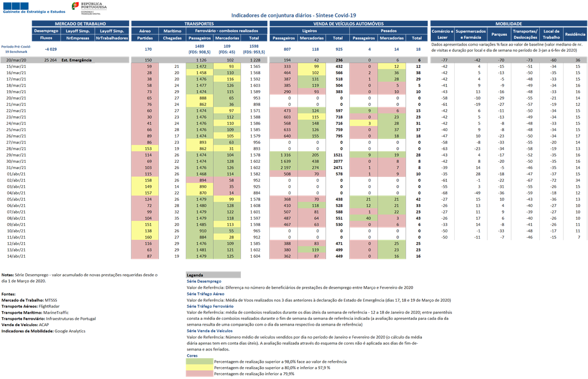Click the Legenda header bar
Image resolution: width=588 pixels, height=379 pixels.
click(x=213, y=275)
